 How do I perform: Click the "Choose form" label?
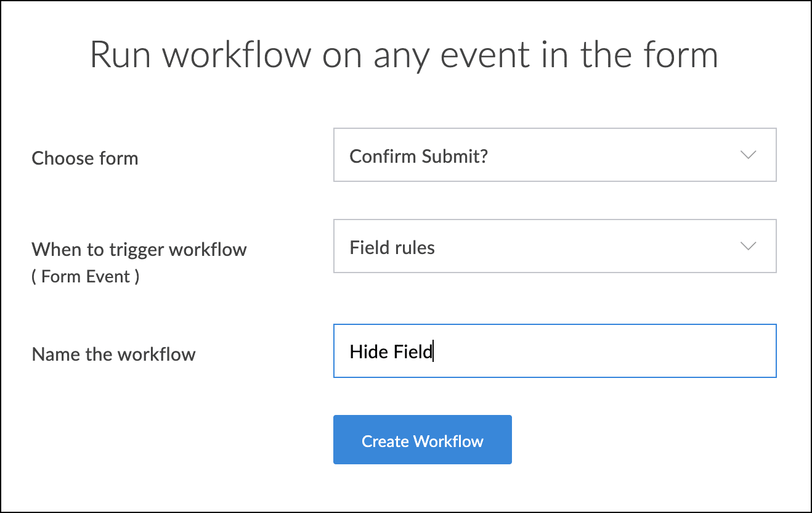click(85, 158)
